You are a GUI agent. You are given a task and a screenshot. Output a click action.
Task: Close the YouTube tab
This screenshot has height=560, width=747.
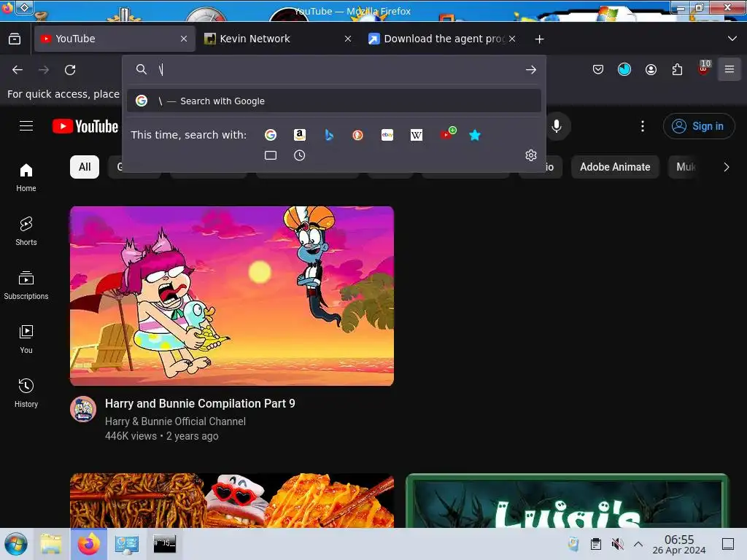(184, 39)
